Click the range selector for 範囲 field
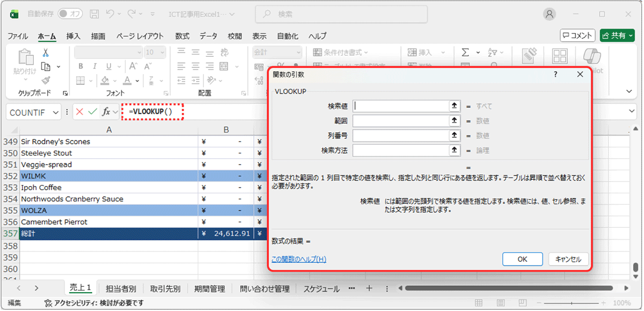Screen dimensions: 644x311 click(455, 121)
